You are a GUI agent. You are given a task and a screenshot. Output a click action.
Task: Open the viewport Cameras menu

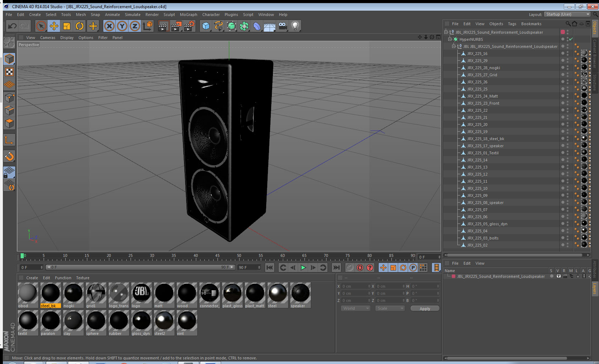[48, 38]
